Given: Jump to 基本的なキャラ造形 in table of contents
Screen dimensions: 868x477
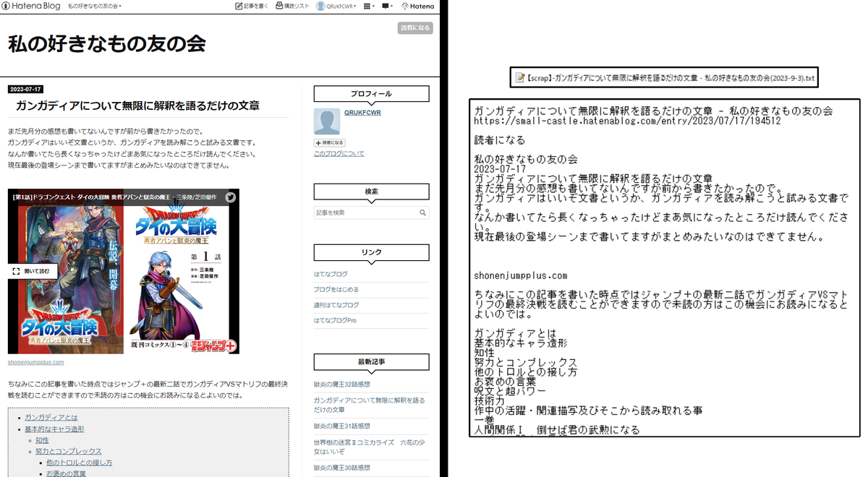Looking at the screenshot, I should [x=55, y=429].
